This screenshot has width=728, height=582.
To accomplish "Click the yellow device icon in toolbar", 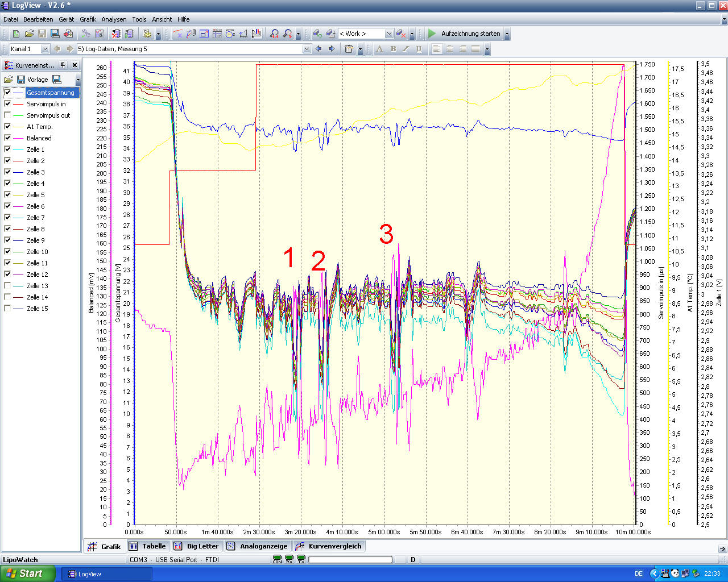I will [147, 34].
